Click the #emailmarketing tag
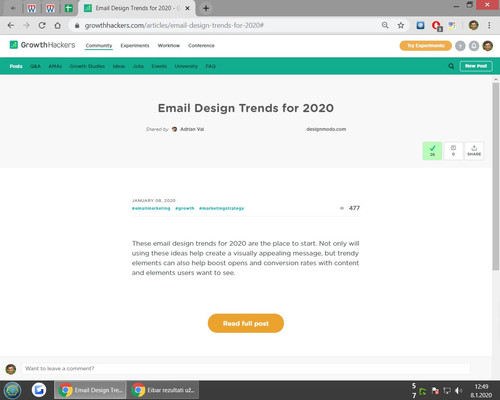The image size is (500, 400). pos(151,208)
